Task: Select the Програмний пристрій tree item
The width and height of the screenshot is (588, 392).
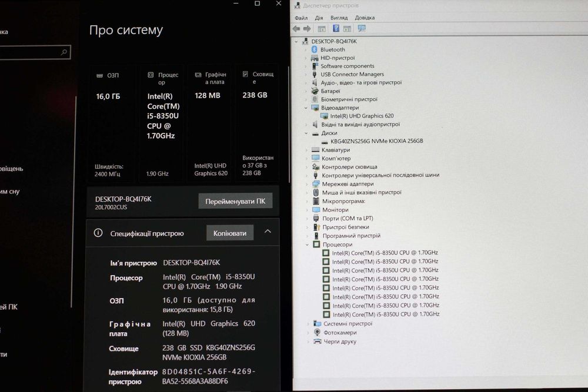Action: coord(352,236)
